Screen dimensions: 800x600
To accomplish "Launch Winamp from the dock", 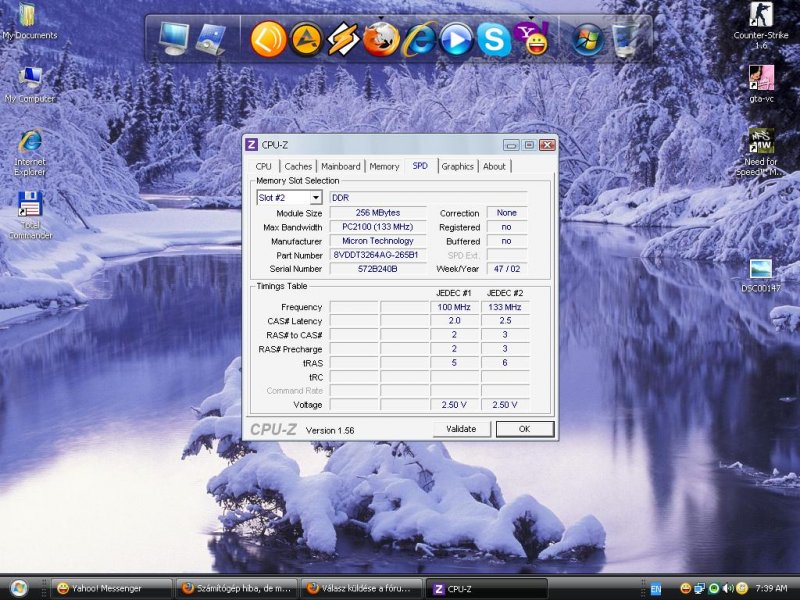I will [343, 39].
